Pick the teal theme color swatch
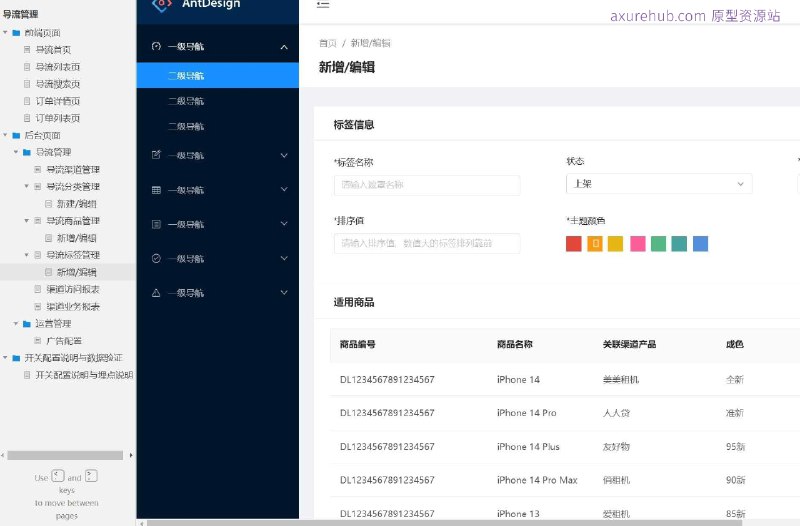The width and height of the screenshot is (800, 526). 679,243
